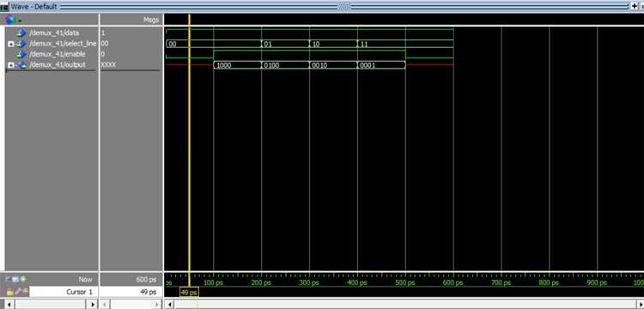
Task: Click left arrow of values pane scrollbar
Action: [x=104, y=304]
